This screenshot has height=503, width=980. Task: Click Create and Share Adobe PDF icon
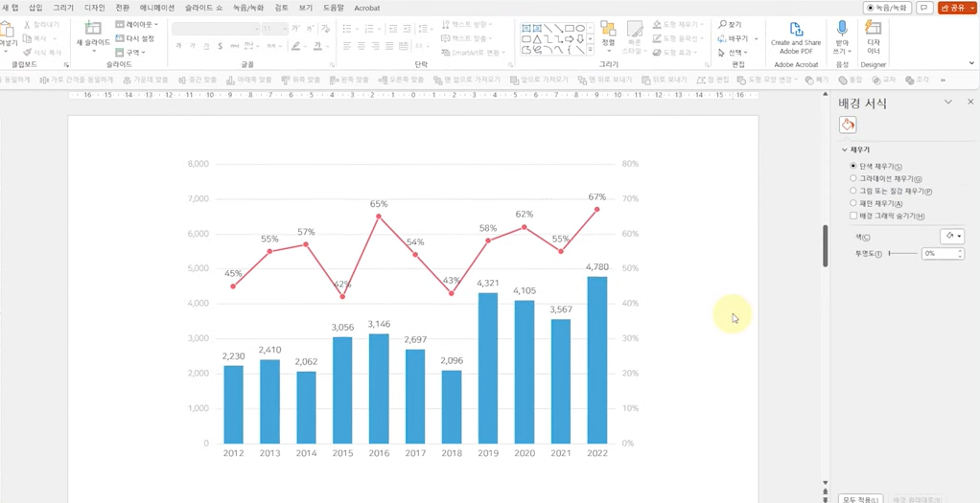pyautogui.click(x=796, y=30)
